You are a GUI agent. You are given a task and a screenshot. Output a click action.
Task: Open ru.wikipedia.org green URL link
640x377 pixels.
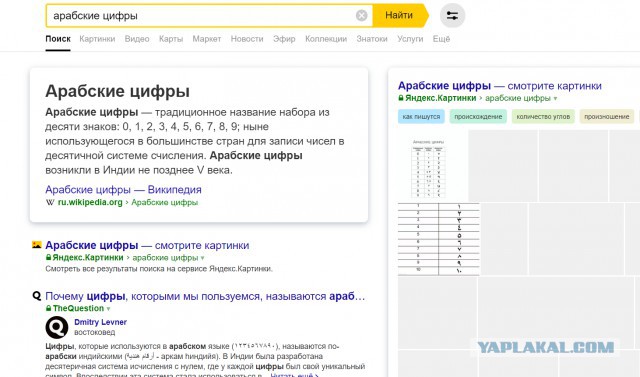click(90, 202)
